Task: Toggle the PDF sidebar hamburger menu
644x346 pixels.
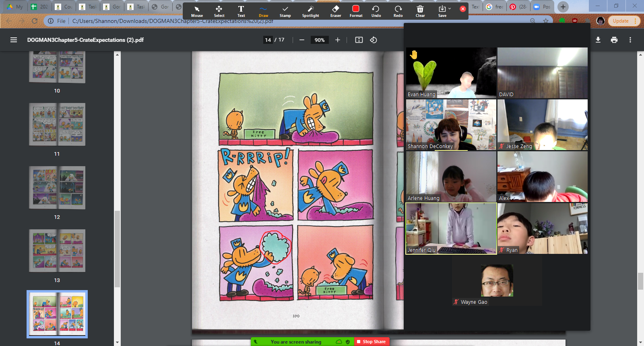Action: 14,40
